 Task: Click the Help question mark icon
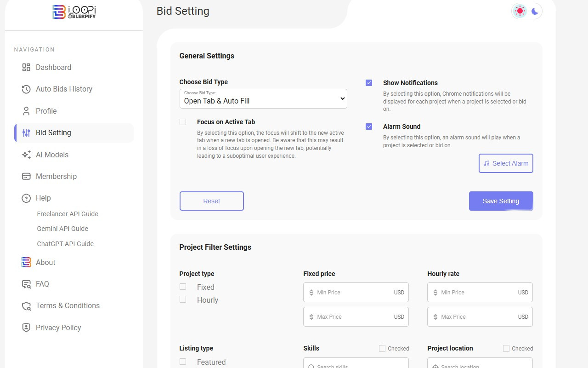(26, 198)
